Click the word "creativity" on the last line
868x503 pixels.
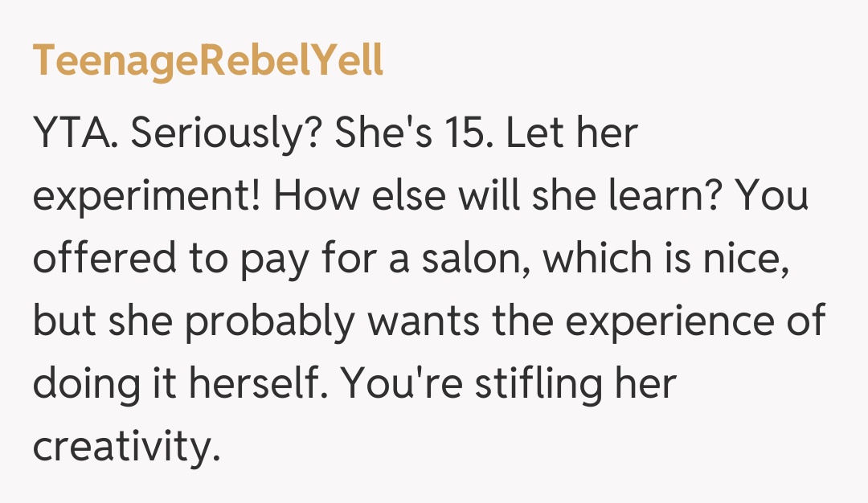pos(123,446)
